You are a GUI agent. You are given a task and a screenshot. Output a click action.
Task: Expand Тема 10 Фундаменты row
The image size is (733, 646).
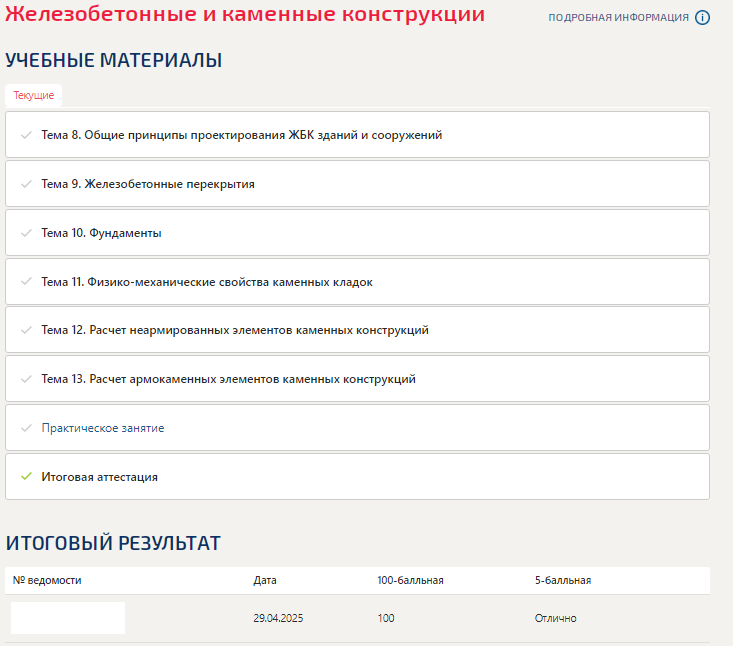click(x=357, y=233)
